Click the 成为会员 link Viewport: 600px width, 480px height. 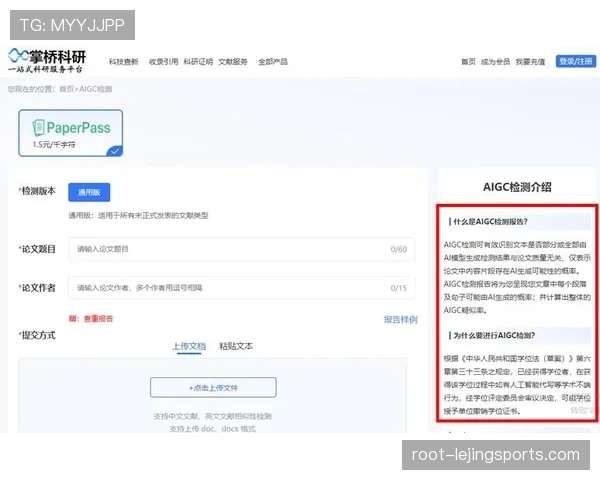click(x=496, y=62)
